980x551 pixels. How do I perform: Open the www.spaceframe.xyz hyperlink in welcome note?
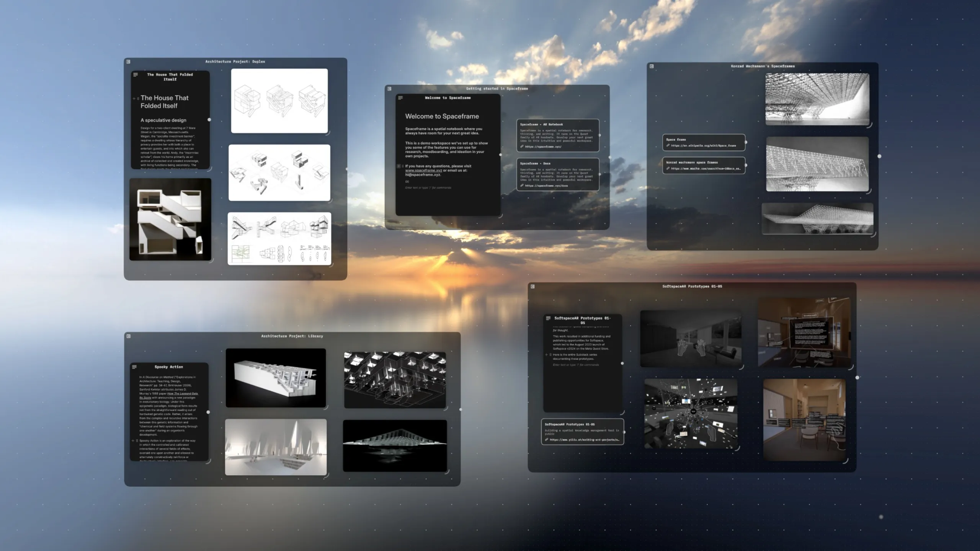pyautogui.click(x=423, y=171)
